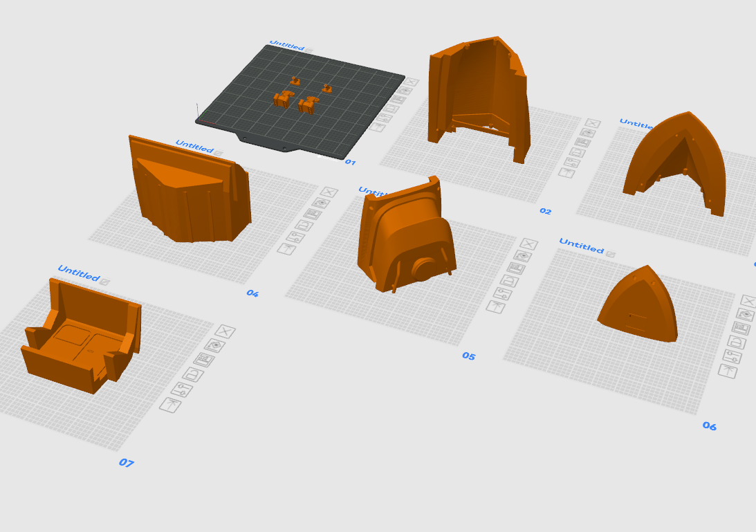The width and height of the screenshot is (756, 532).
Task: Move plate 07 to front arrow icon
Action: pyautogui.click(x=170, y=405)
